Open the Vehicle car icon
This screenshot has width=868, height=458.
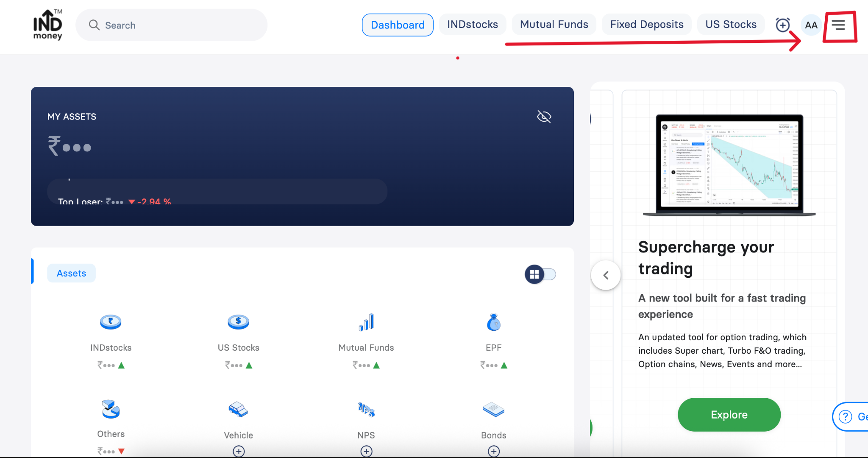pos(238,410)
